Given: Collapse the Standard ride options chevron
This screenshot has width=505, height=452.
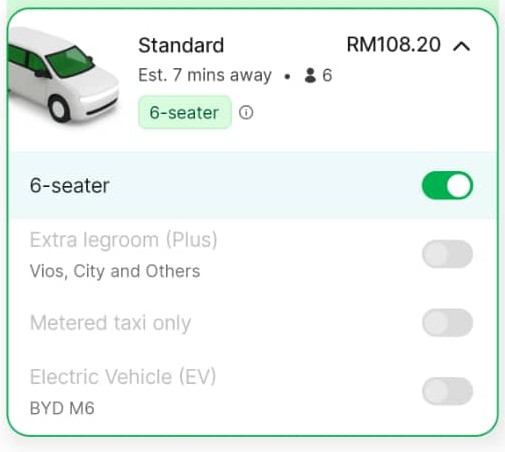Looking at the screenshot, I should [462, 46].
